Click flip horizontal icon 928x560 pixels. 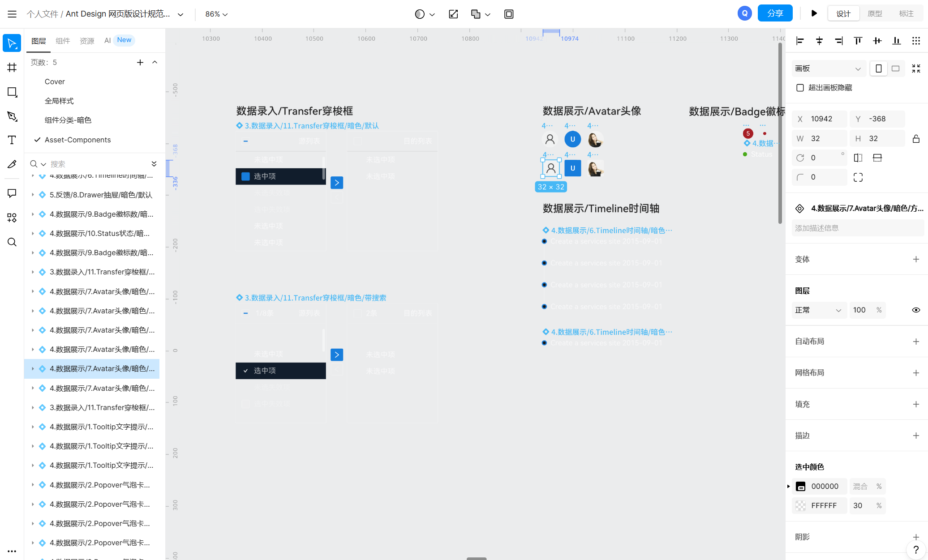858,158
